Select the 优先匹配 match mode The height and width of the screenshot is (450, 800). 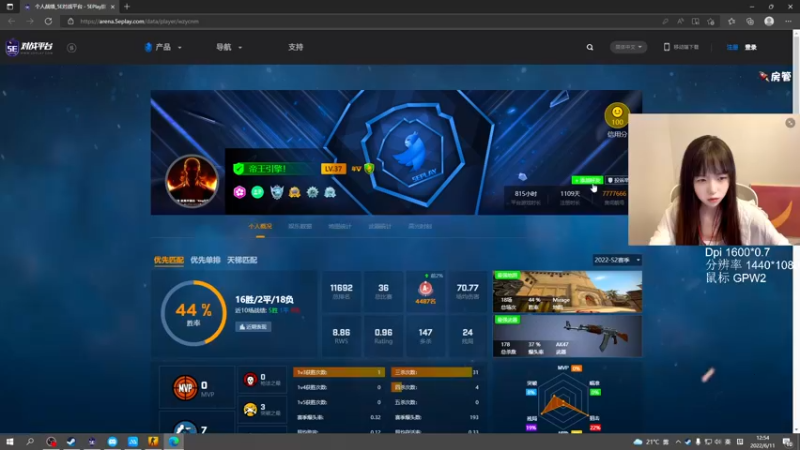[169, 260]
